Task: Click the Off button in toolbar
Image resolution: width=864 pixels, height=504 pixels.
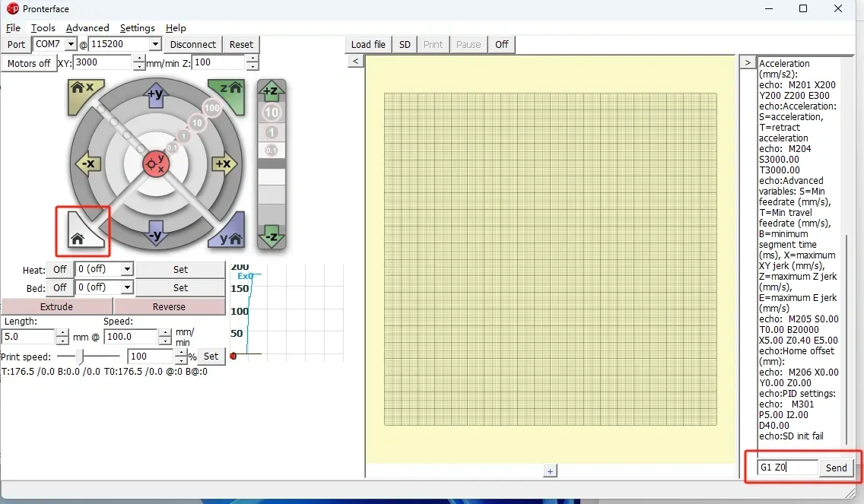Action: (x=501, y=45)
